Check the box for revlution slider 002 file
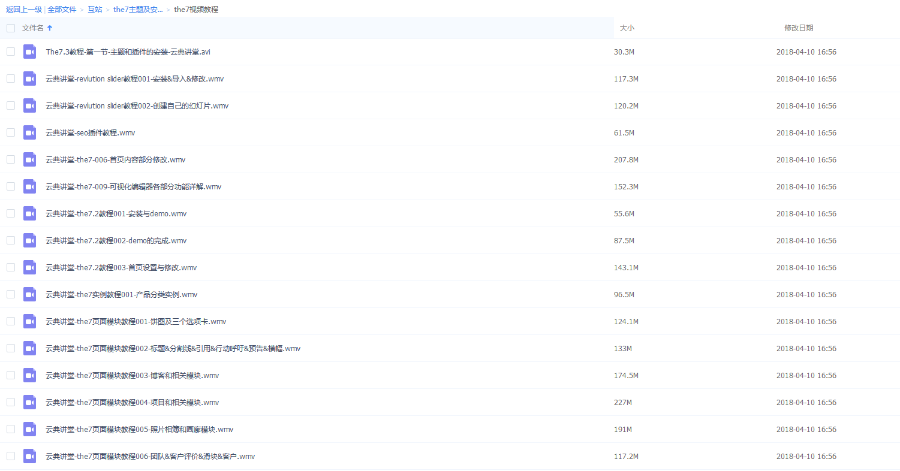 pos(10,106)
